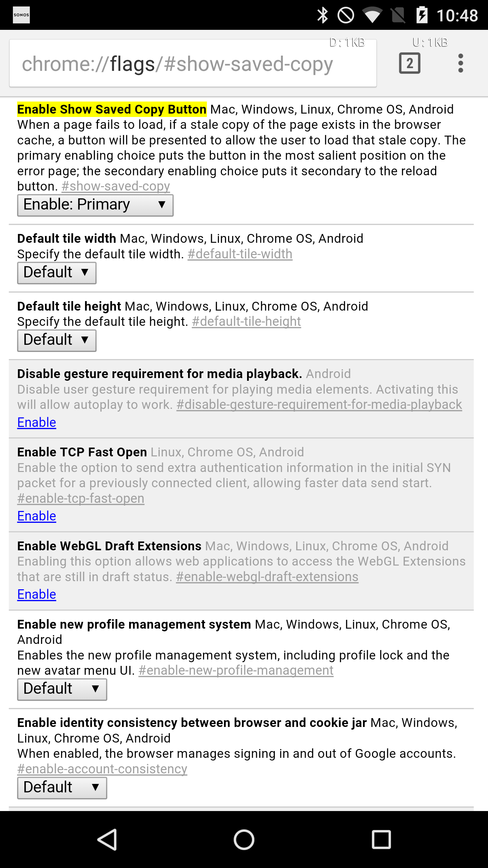Open the Enable: Primary dropdown
Viewport: 488px width, 868px height.
pyautogui.click(x=95, y=205)
